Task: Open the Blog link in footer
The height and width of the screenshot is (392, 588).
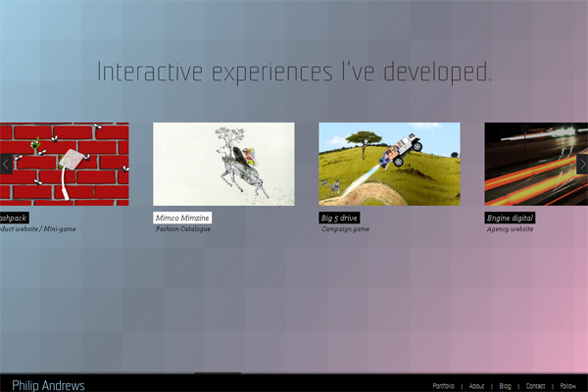Action: coord(505,386)
